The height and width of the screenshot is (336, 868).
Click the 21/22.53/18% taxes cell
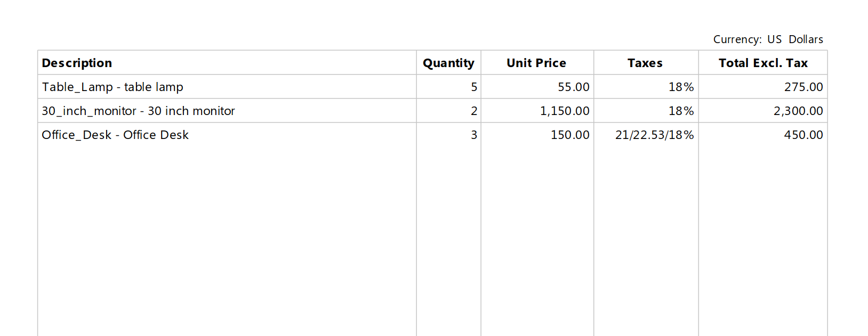[655, 135]
